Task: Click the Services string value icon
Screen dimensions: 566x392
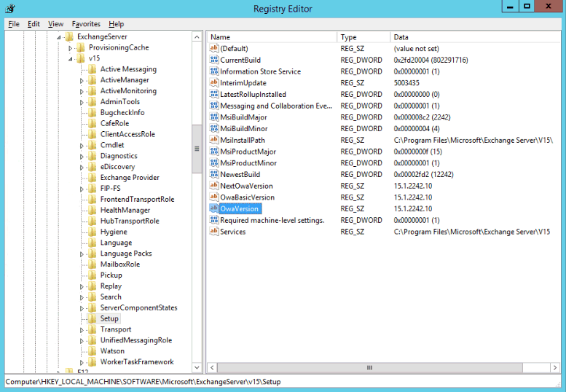Action: tap(214, 232)
